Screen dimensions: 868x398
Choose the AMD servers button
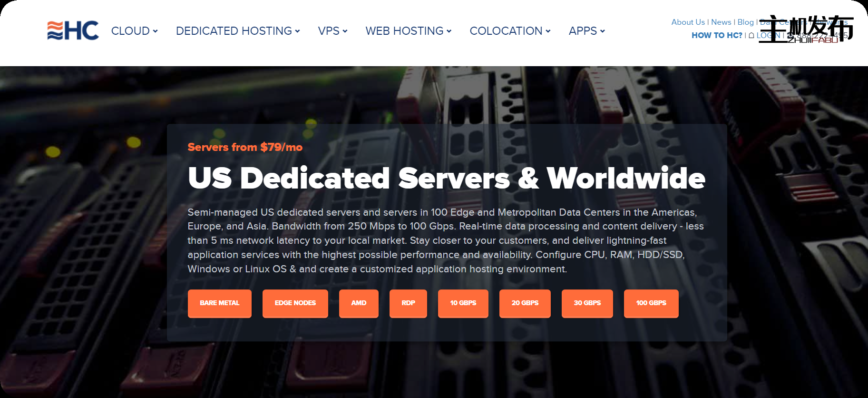pyautogui.click(x=359, y=303)
